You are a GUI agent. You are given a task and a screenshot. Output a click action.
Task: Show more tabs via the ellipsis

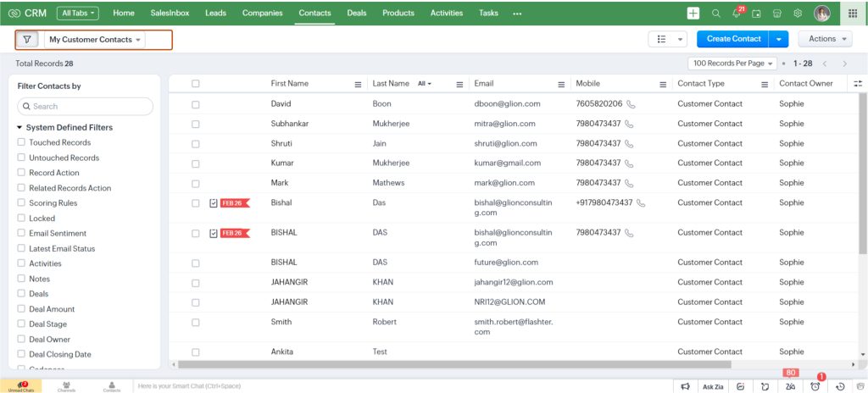[517, 14]
